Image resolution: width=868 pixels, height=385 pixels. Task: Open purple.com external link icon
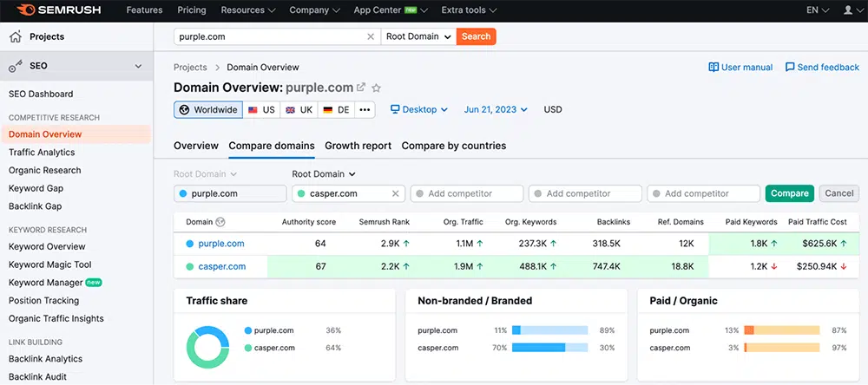tap(361, 88)
